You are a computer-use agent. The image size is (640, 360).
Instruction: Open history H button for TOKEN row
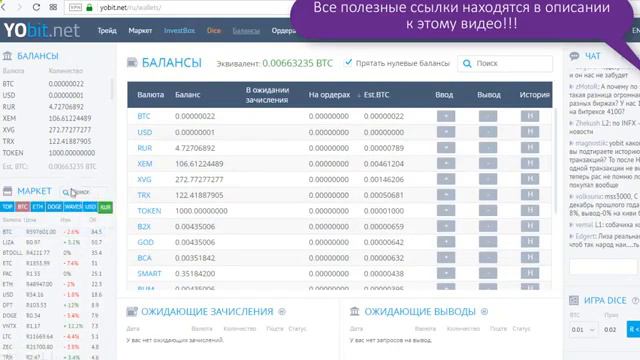530,211
